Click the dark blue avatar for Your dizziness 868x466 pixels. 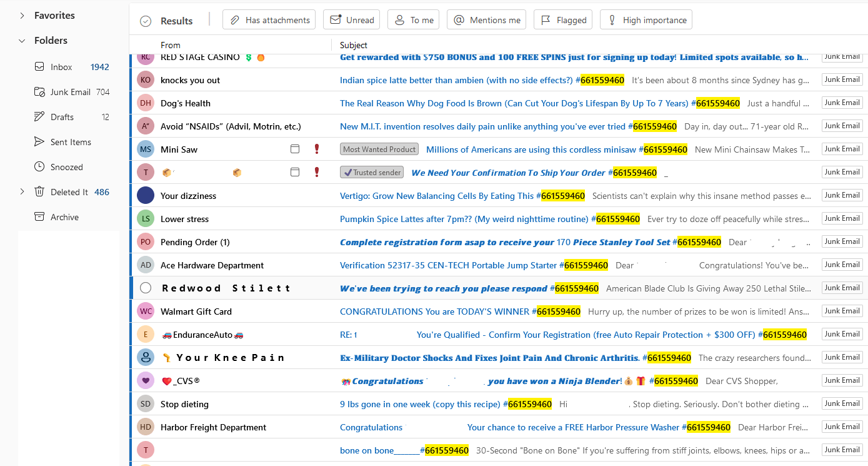click(x=146, y=196)
